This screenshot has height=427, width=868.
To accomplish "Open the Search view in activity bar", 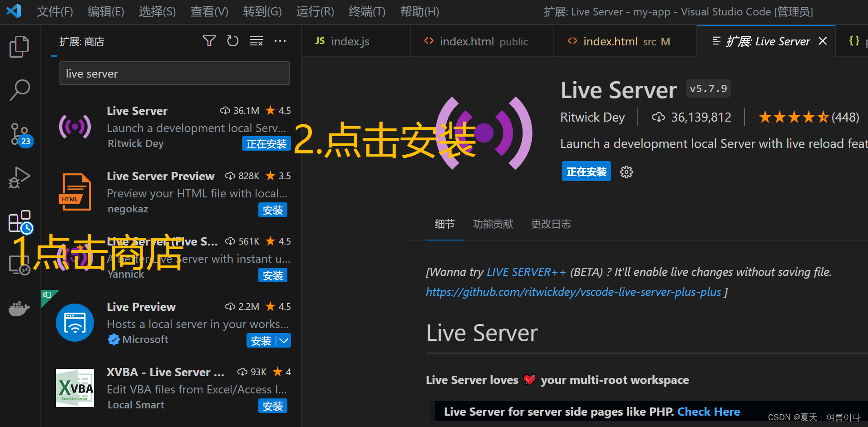I will [x=20, y=90].
